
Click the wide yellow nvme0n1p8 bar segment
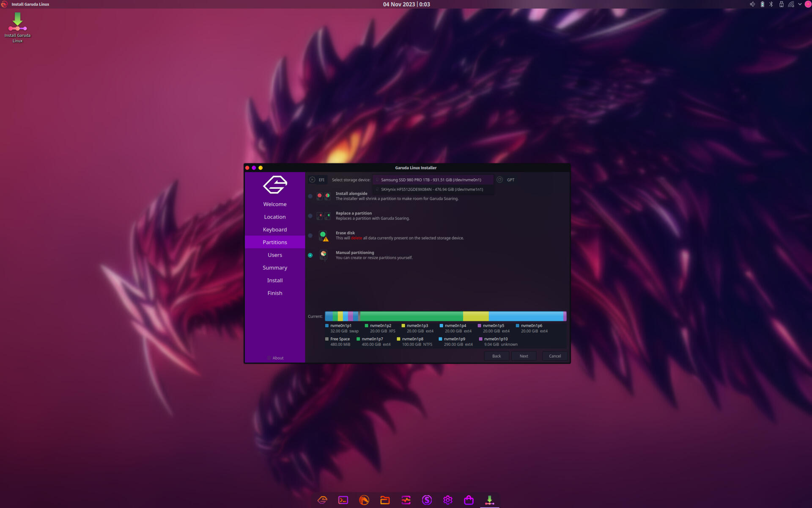[x=476, y=316]
